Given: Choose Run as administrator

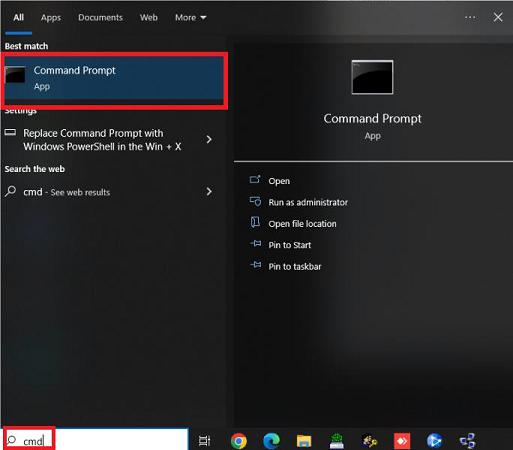Looking at the screenshot, I should coord(308,202).
